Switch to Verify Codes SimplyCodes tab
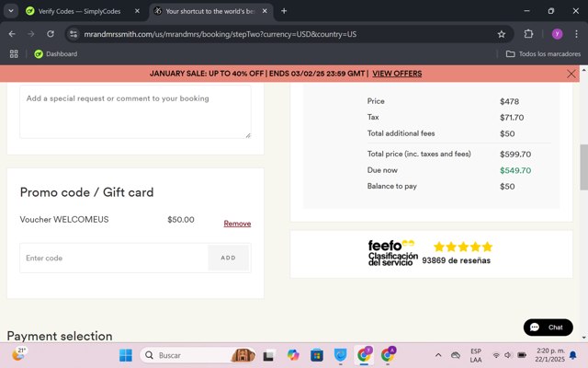 79,11
